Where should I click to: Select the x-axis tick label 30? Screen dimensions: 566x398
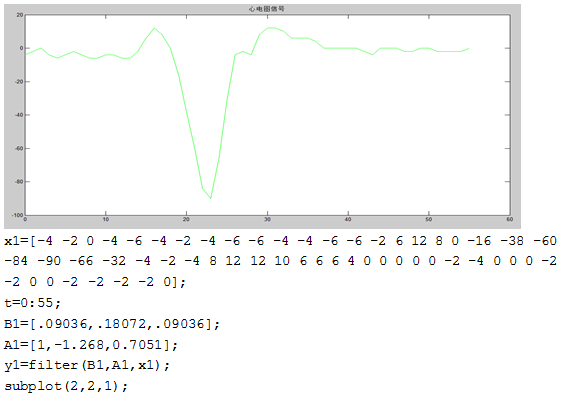(x=267, y=219)
